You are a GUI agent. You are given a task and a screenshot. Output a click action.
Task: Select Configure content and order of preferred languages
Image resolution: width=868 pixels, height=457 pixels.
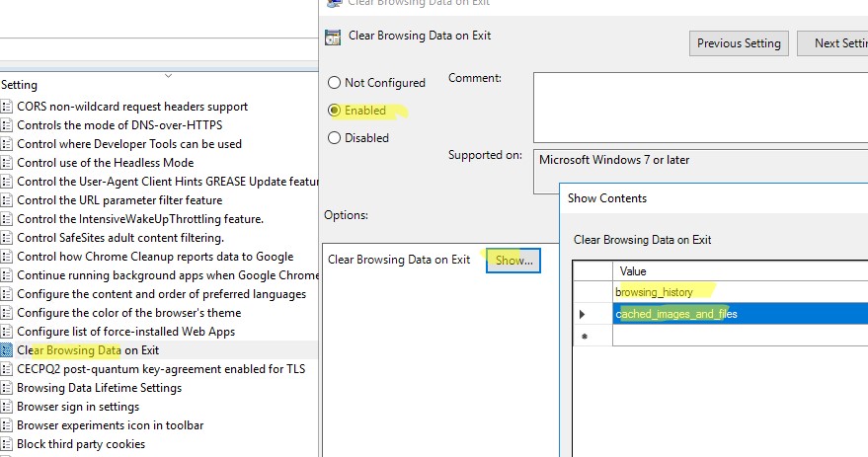pos(162,294)
